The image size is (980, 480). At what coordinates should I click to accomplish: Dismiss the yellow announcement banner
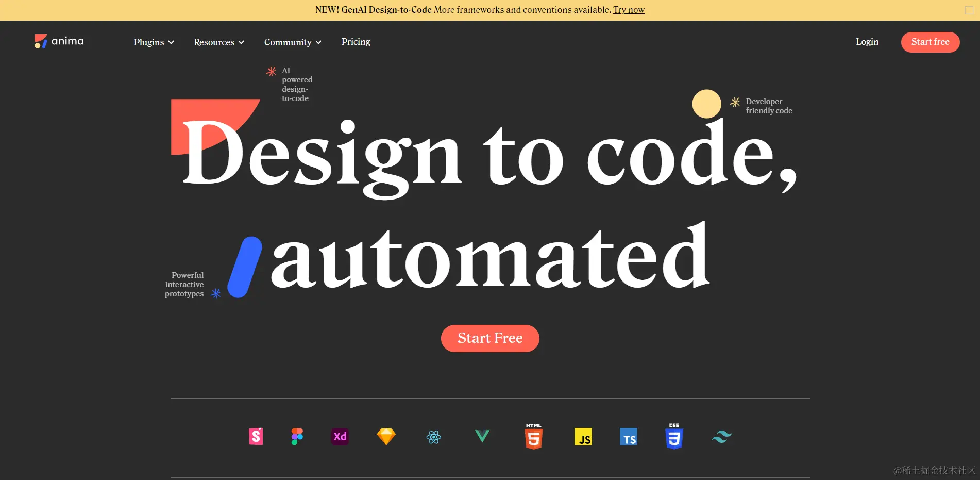coord(969,10)
